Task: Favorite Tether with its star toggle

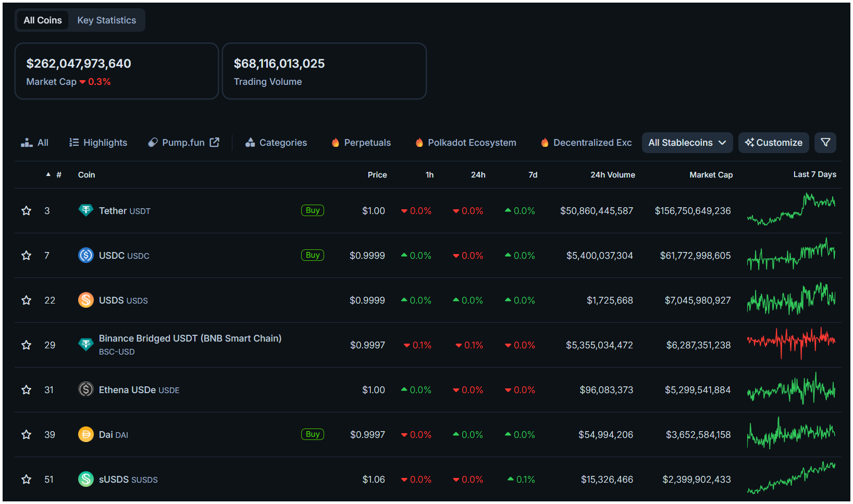Action: tap(26, 210)
